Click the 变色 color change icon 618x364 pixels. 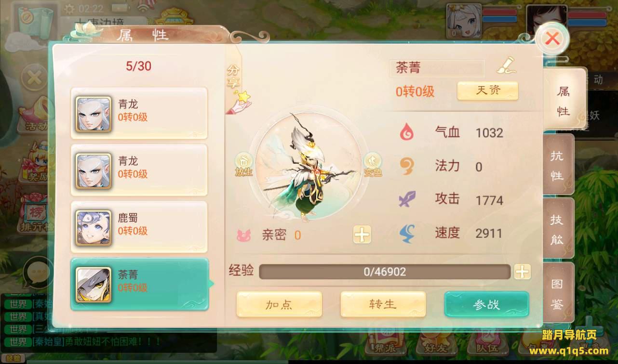[x=372, y=165]
